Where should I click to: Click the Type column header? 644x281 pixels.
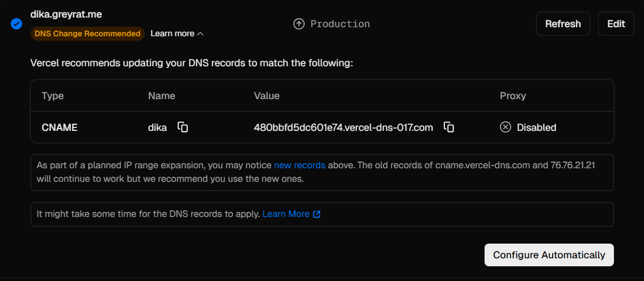pos(53,96)
